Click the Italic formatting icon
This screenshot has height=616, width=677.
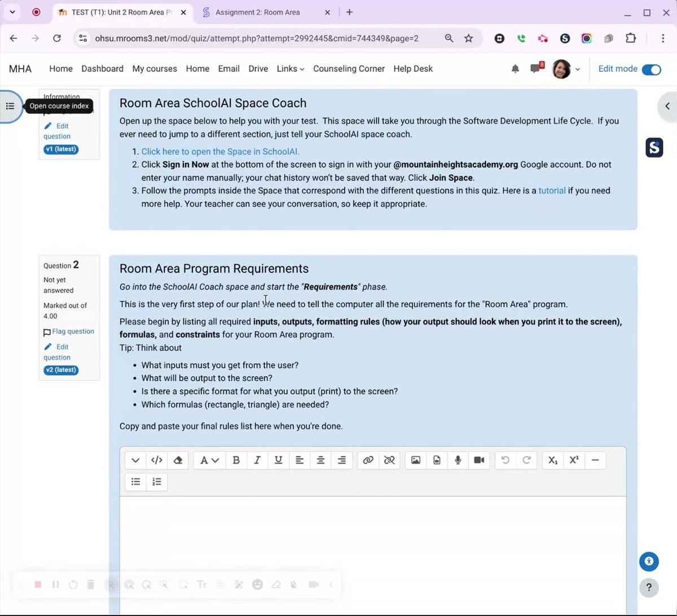coord(257,460)
